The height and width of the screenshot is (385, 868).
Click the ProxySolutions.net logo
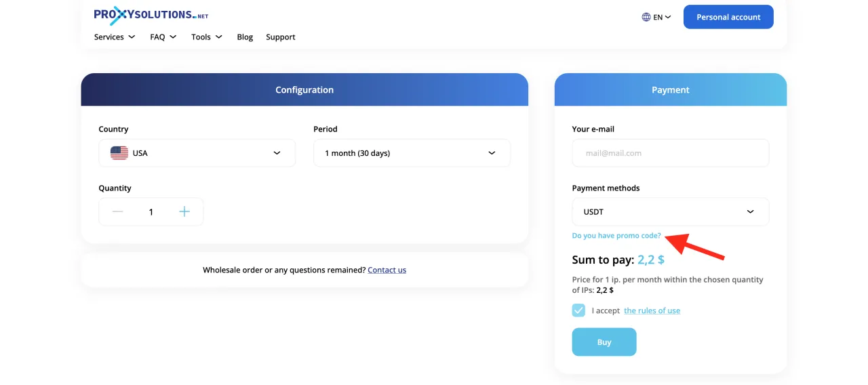coord(151,15)
